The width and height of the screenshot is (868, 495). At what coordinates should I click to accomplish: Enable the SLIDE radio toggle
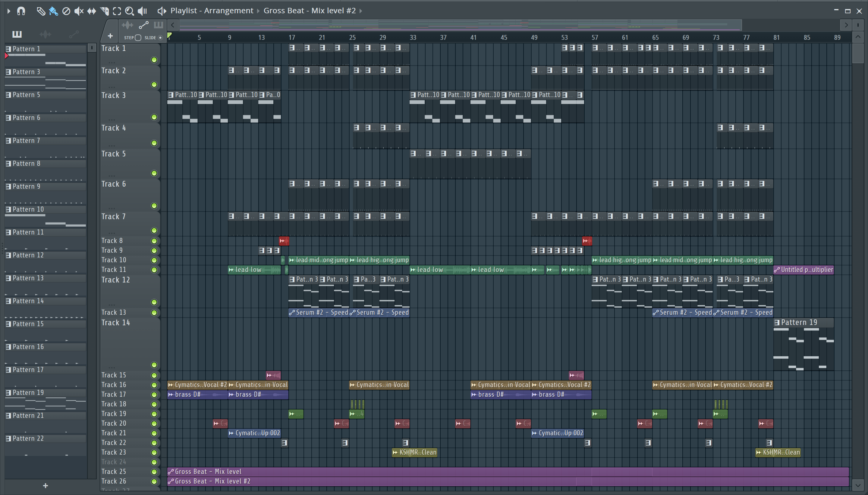click(x=160, y=37)
